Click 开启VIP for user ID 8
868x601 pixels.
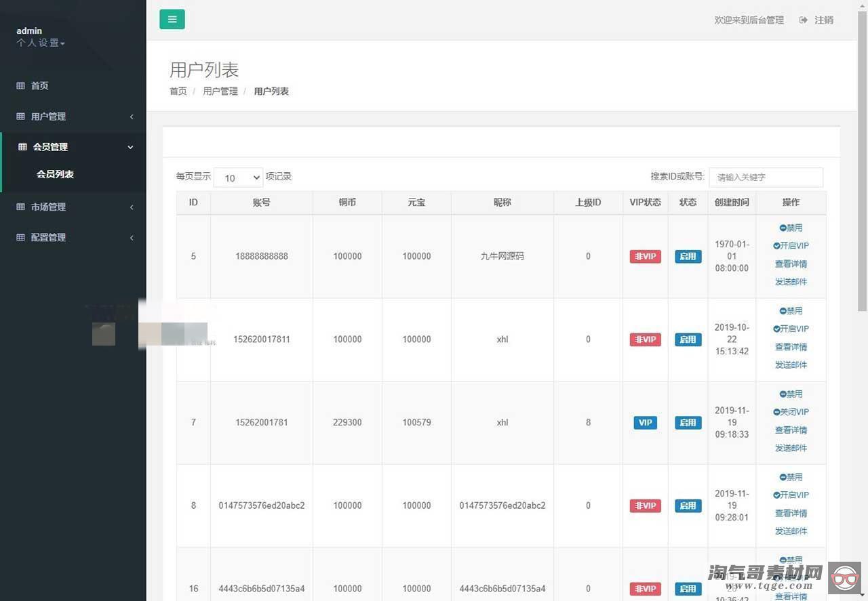pos(791,495)
